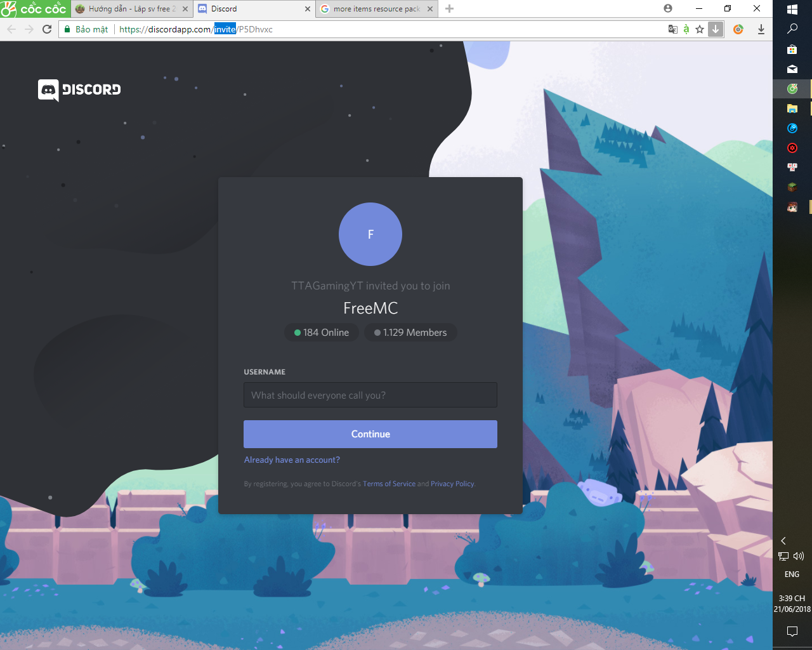Click the Bảo mật security label

click(x=92, y=29)
